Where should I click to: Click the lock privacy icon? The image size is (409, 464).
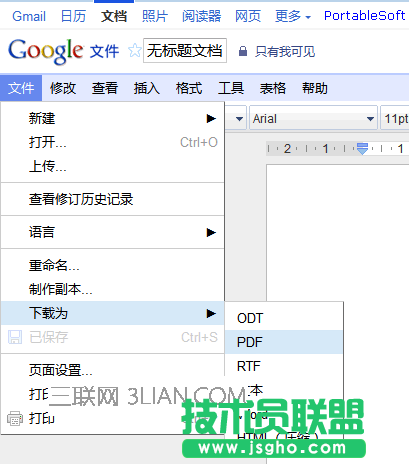pos(243,51)
